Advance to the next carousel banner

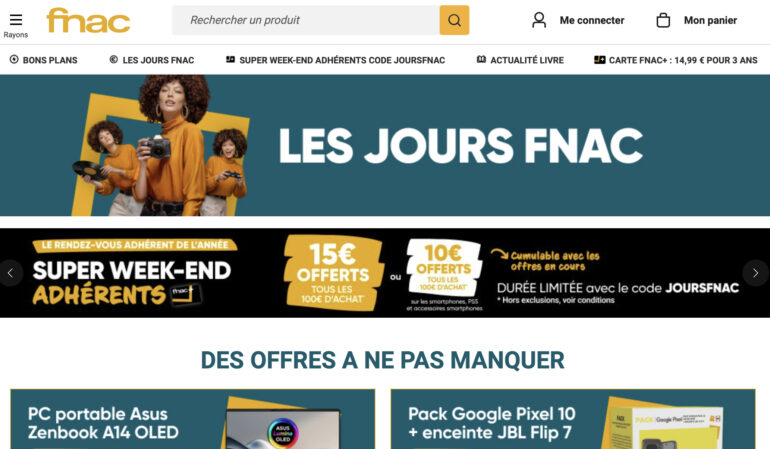756,273
